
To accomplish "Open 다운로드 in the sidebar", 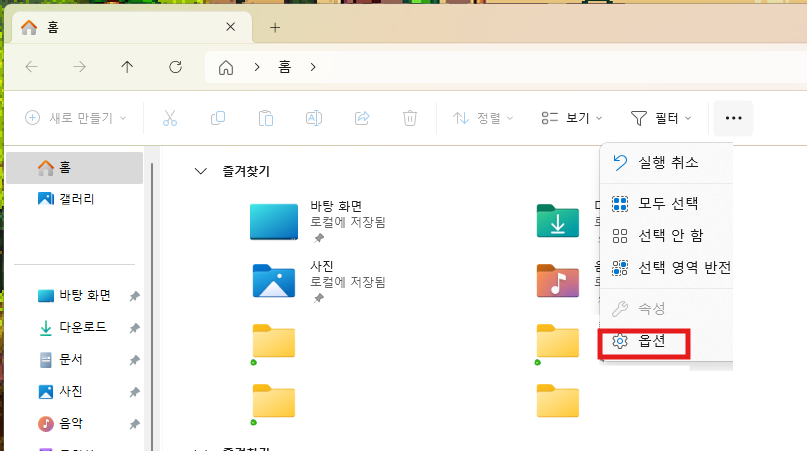I will (x=74, y=327).
